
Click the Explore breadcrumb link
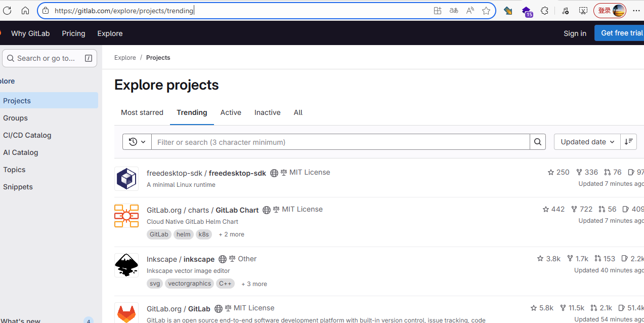[125, 58]
